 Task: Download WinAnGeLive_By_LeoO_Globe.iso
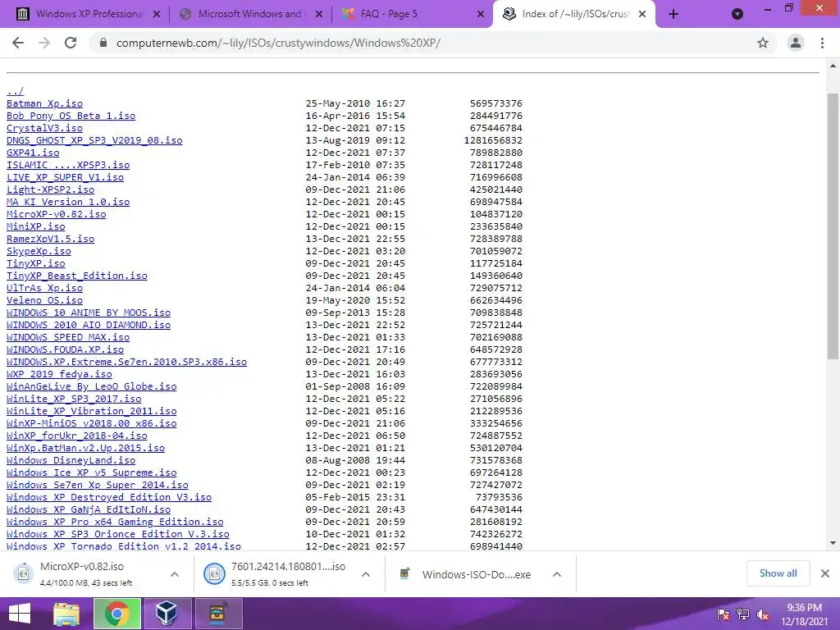pos(92,387)
